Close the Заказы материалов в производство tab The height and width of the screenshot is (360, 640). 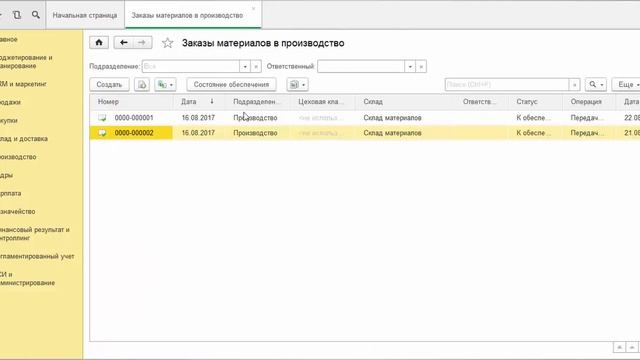click(x=253, y=9)
